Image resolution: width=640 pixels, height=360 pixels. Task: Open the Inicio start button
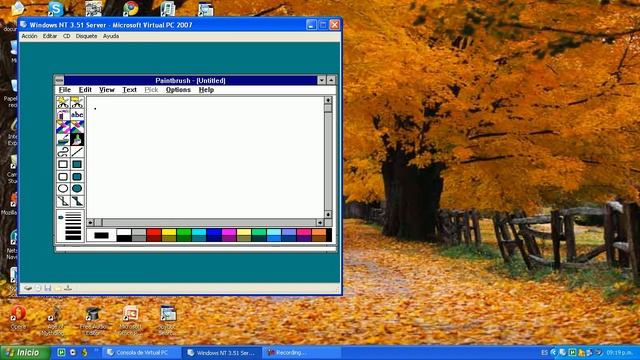pyautogui.click(x=25, y=353)
